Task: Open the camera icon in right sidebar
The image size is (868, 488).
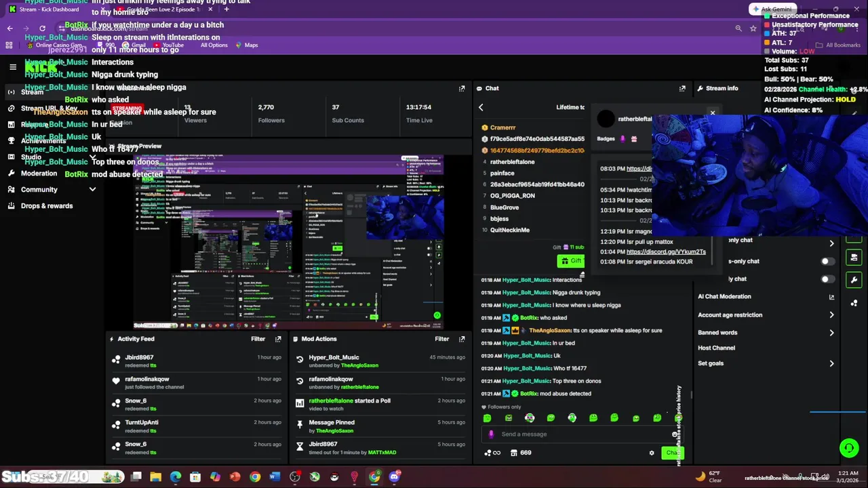Action: tap(854, 258)
